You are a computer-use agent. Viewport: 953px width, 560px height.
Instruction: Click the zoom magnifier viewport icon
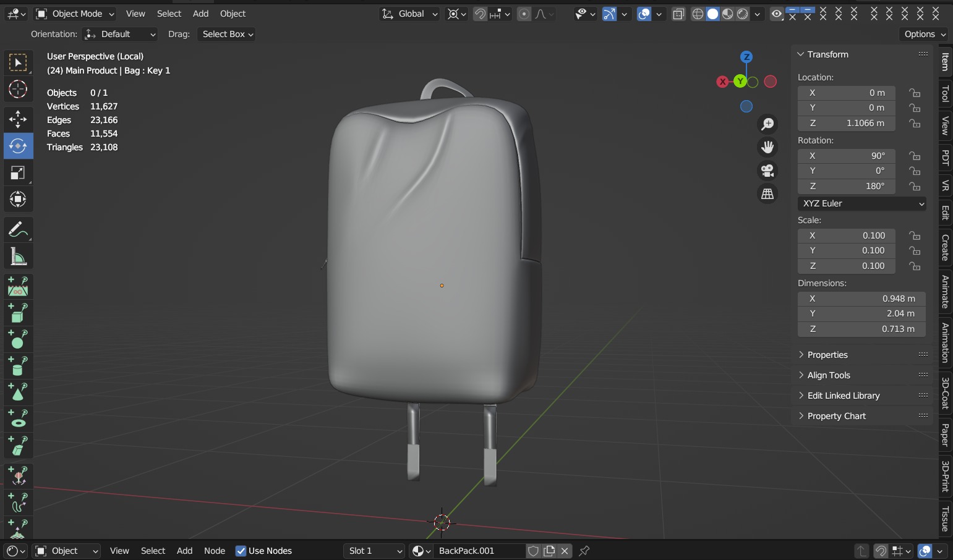click(767, 124)
